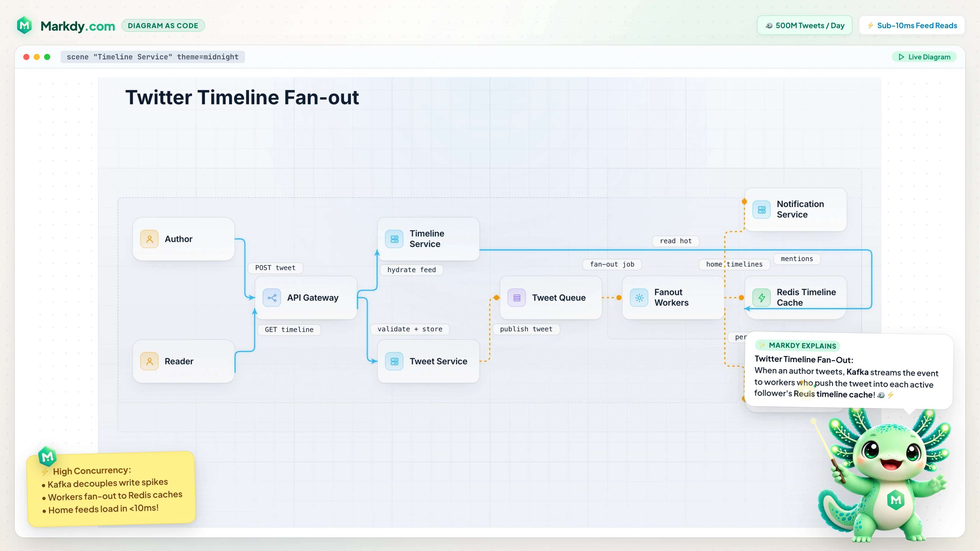Viewport: 980px width, 551px height.
Task: Click the 'read hot' edge label
Action: 676,241
